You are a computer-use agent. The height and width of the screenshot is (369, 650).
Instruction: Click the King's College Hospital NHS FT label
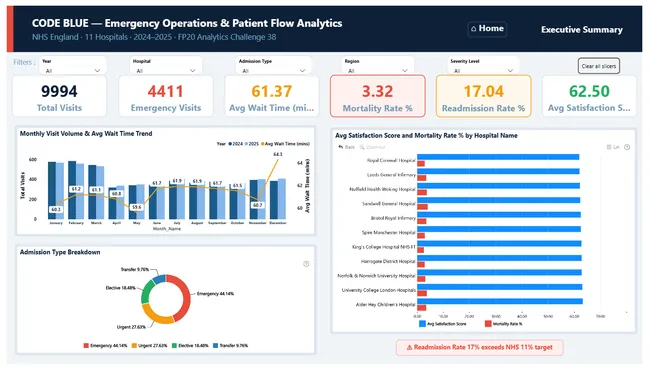click(x=383, y=247)
